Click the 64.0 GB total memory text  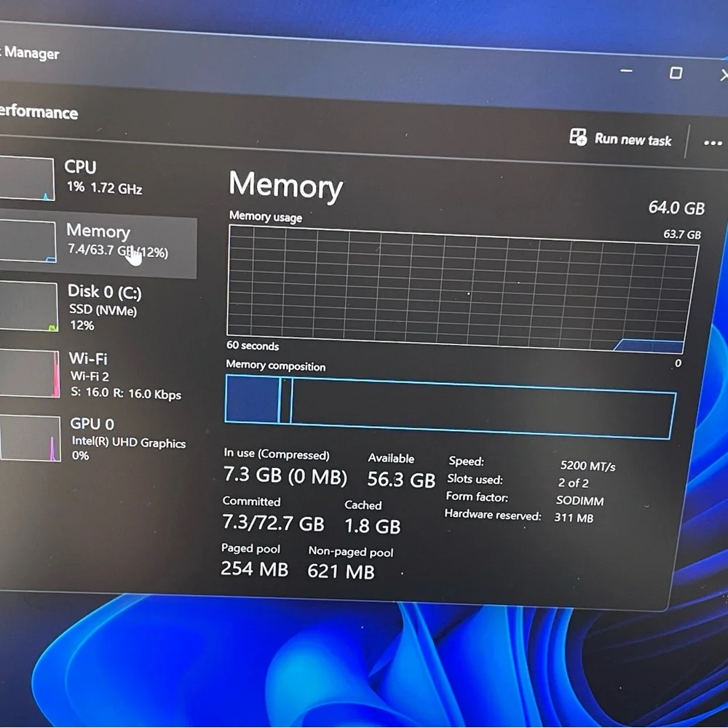click(677, 207)
